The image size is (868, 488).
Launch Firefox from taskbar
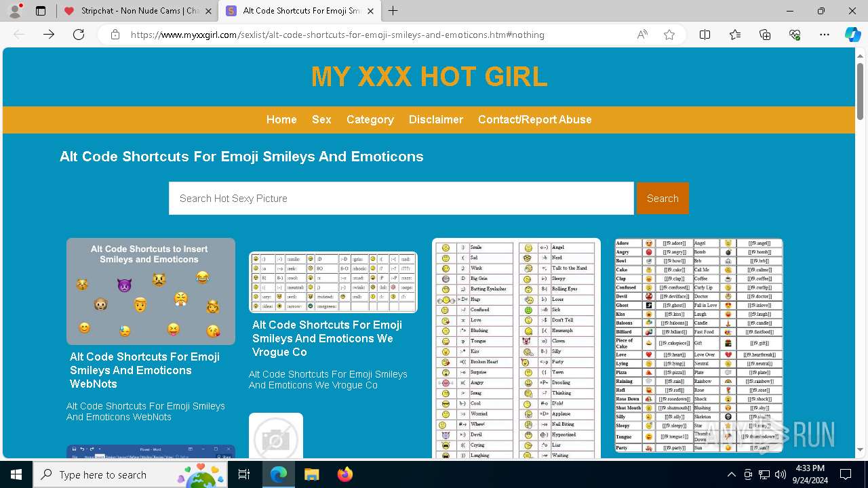[x=344, y=474]
